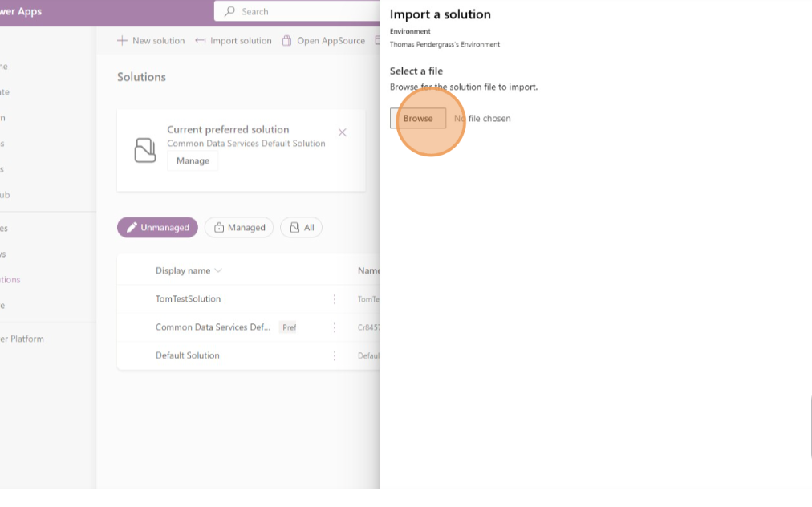Screen dimensions: 812x507
Task: Click the Pref badge on Common Data Services
Action: pos(289,327)
